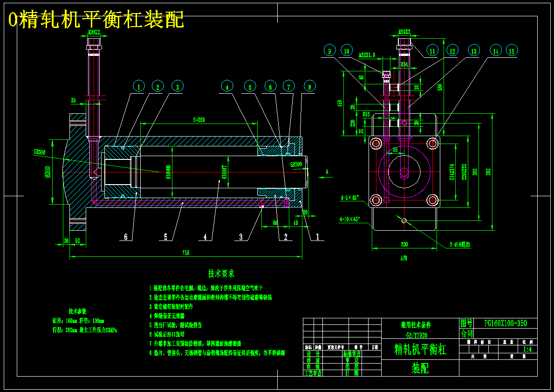Click requirement line 3 '紧定螺钉装配时配作'
This screenshot has height=392, width=554.
tap(171, 306)
